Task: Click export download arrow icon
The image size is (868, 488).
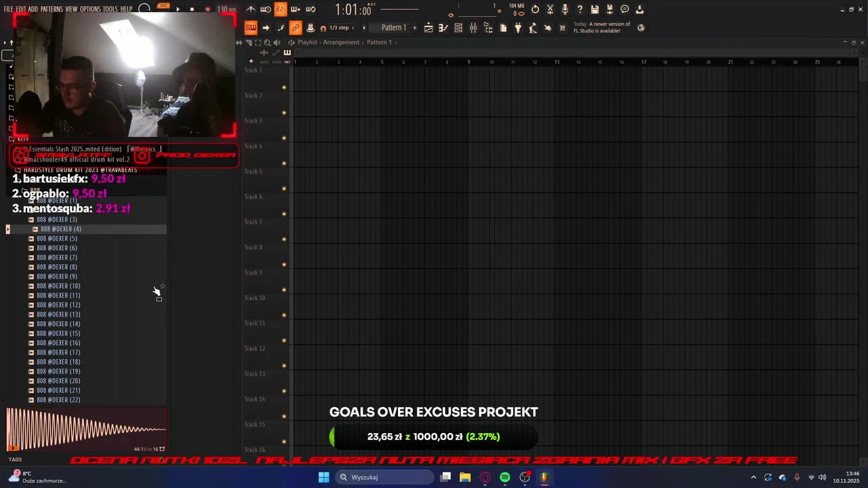Action: [639, 9]
